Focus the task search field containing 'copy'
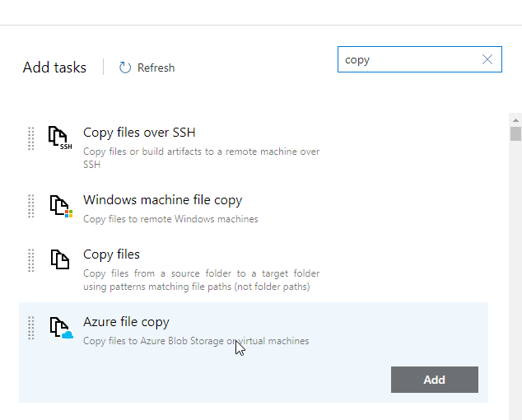The width and height of the screenshot is (522, 420). [x=408, y=59]
